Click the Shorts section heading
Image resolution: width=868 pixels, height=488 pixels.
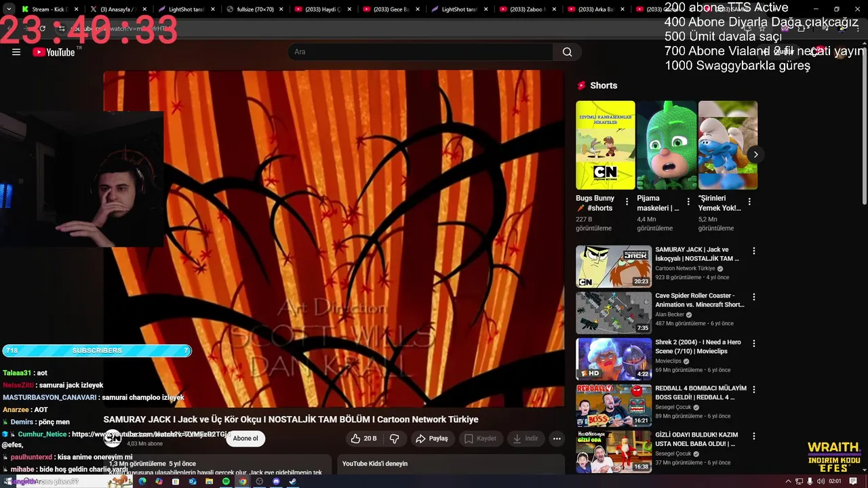point(604,85)
